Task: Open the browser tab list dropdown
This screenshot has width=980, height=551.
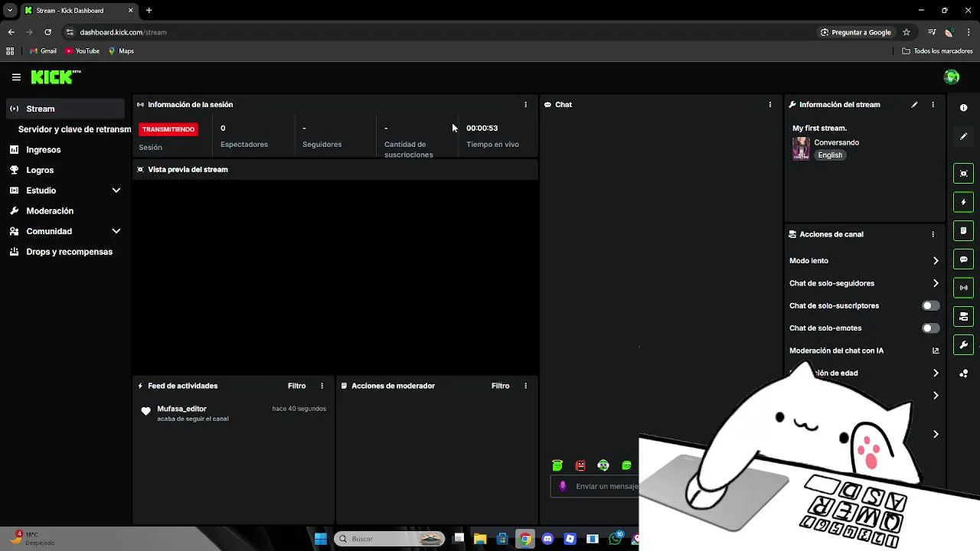Action: (10, 11)
